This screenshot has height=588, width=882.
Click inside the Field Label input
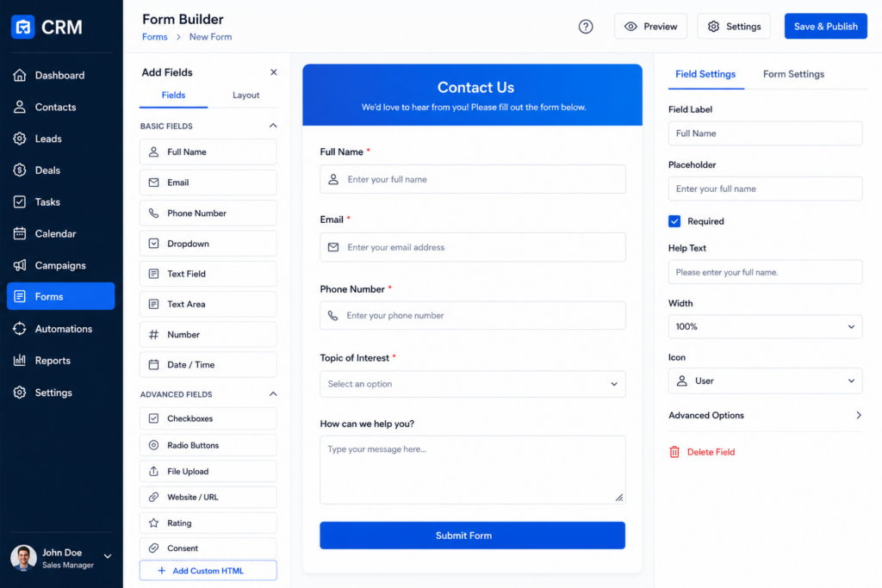tap(765, 133)
